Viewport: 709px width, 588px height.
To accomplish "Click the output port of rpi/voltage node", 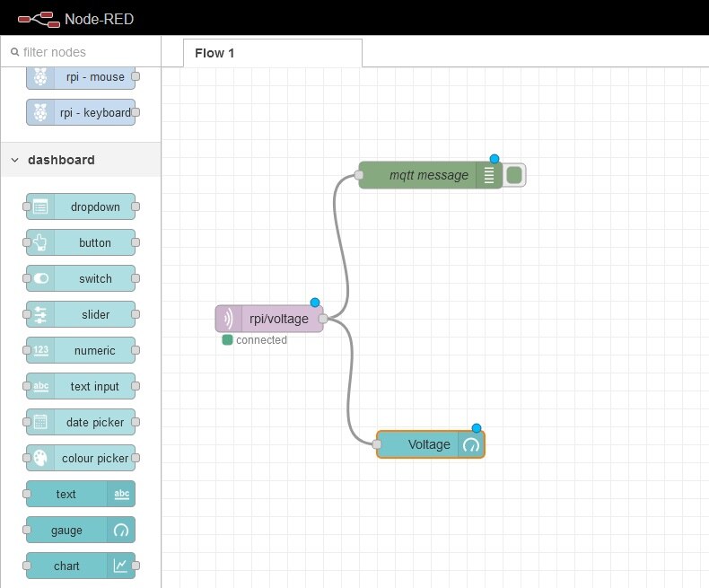I will click(x=323, y=319).
